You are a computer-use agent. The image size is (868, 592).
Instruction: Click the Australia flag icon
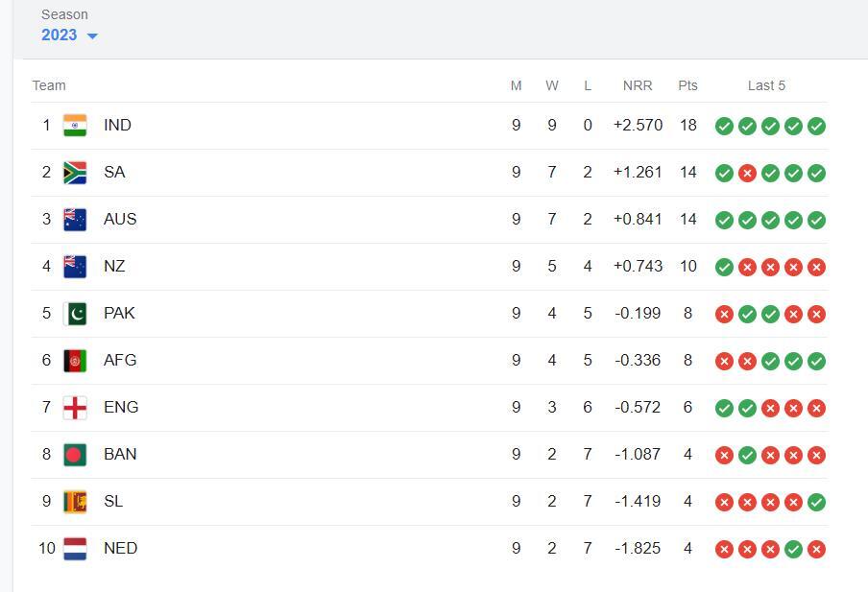click(x=75, y=220)
